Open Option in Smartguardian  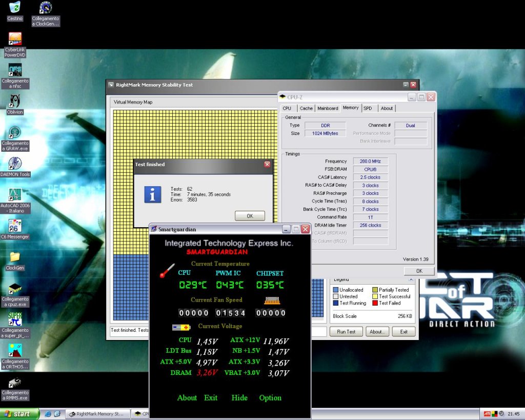pos(270,397)
